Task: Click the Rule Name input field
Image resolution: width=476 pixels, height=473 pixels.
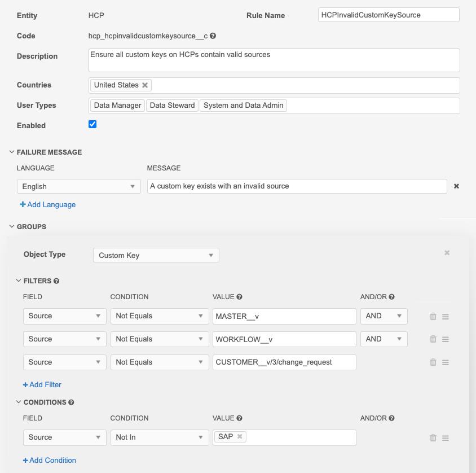Action: point(389,15)
